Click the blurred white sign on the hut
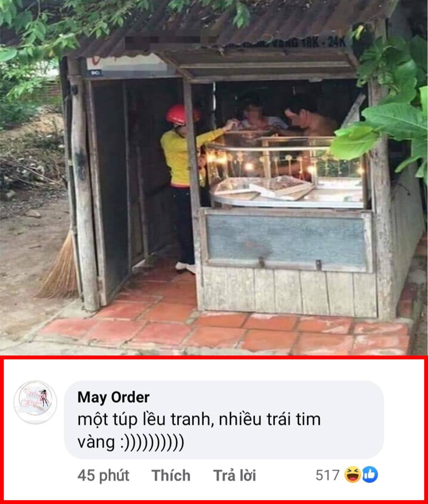 [127, 67]
